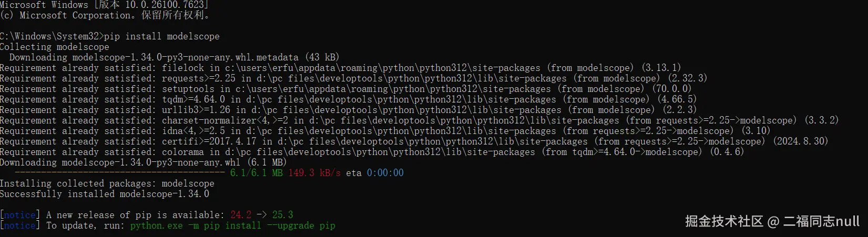Select the urllib3>=1.26 requirement line
Screen dimensions: 868x237
pyautogui.click(x=348, y=110)
